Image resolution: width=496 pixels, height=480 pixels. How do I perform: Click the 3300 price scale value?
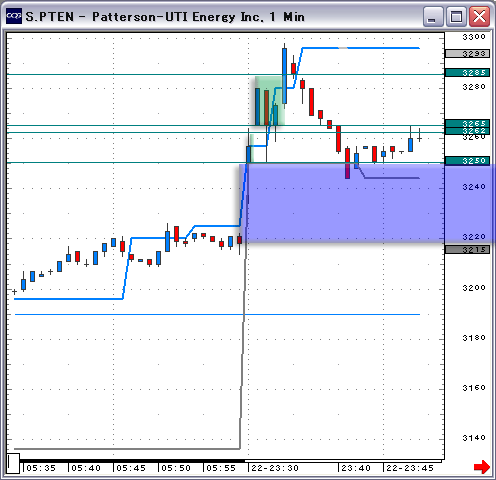point(474,37)
